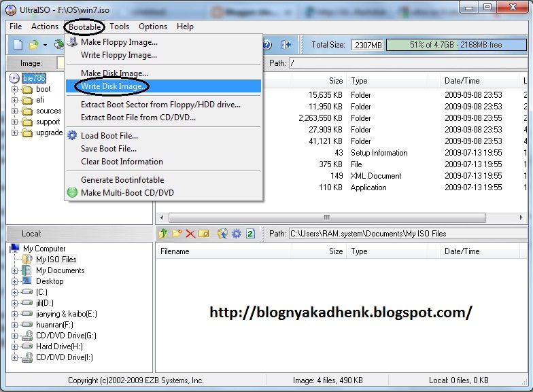Open the Bootable menu

84,27
